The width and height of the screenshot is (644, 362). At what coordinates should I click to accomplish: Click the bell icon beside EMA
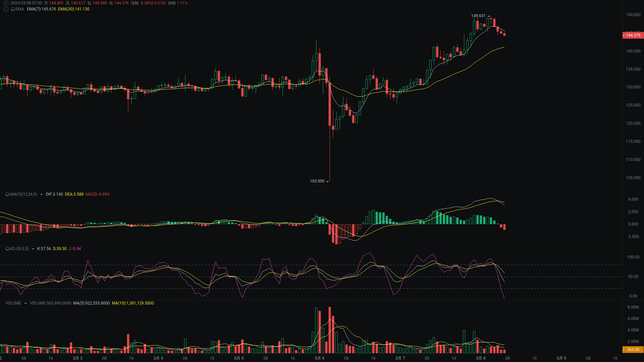[13, 9]
